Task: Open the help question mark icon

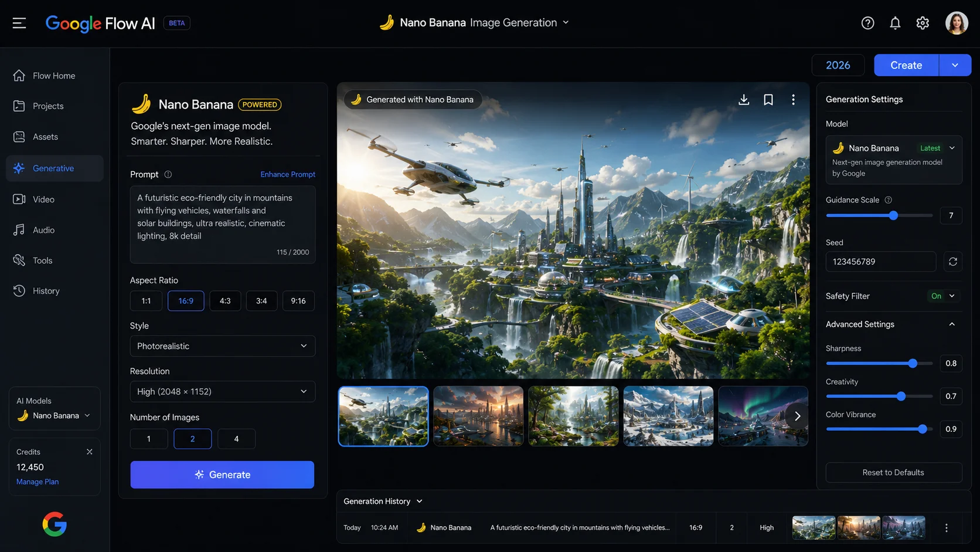Action: 867,23
